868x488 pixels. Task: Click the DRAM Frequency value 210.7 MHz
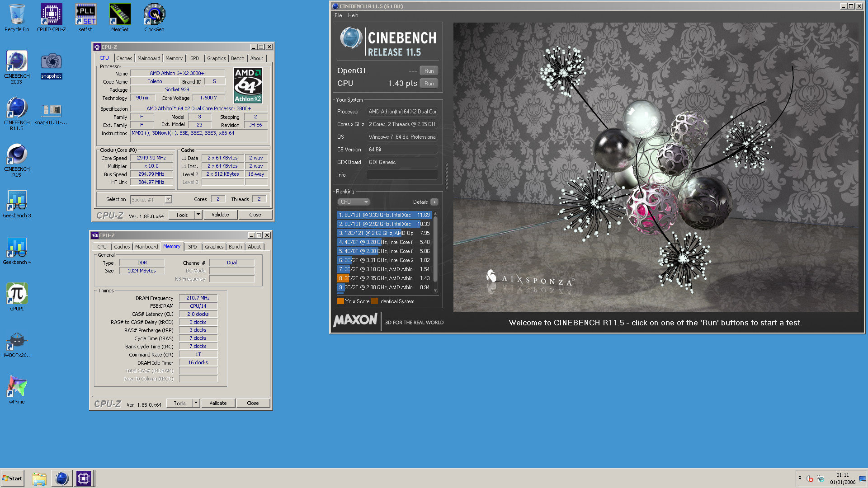(x=198, y=298)
